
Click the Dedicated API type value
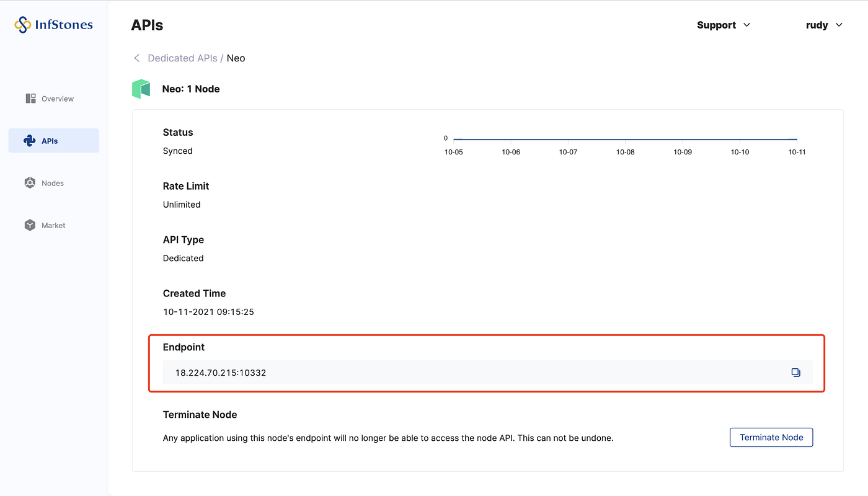coord(184,258)
